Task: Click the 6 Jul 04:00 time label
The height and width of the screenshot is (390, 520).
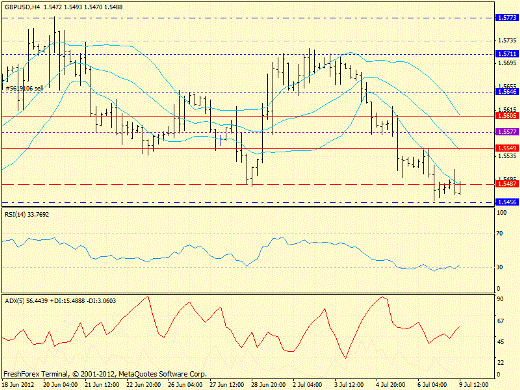Action: point(432,384)
